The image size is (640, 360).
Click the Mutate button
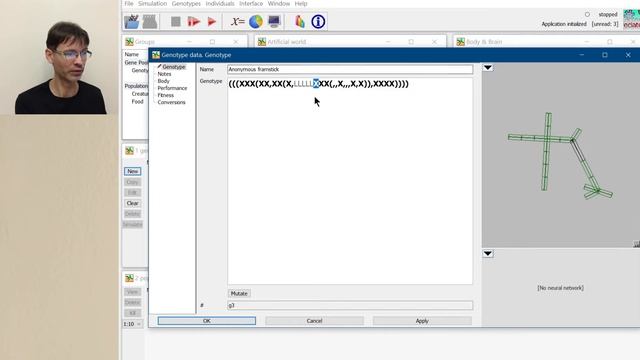(239, 293)
